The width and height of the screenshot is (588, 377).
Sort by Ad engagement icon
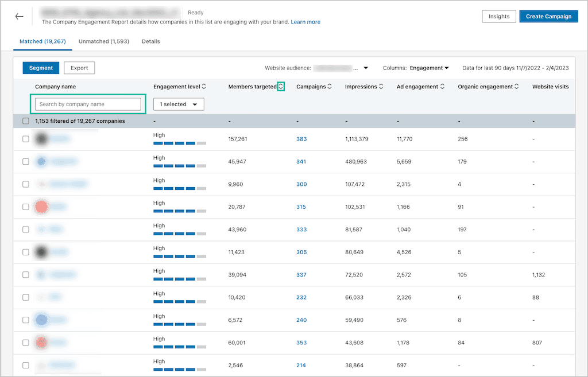tap(443, 87)
